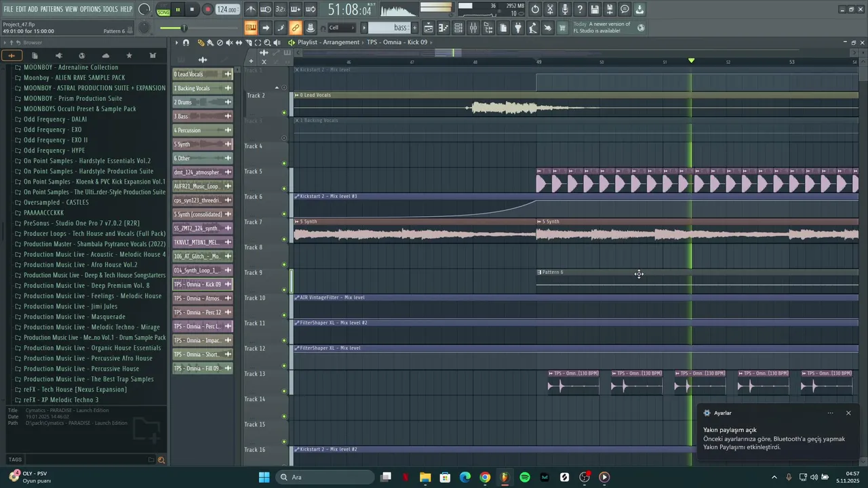Open the TOOLS menu
The height and width of the screenshot is (488, 868).
click(x=111, y=9)
